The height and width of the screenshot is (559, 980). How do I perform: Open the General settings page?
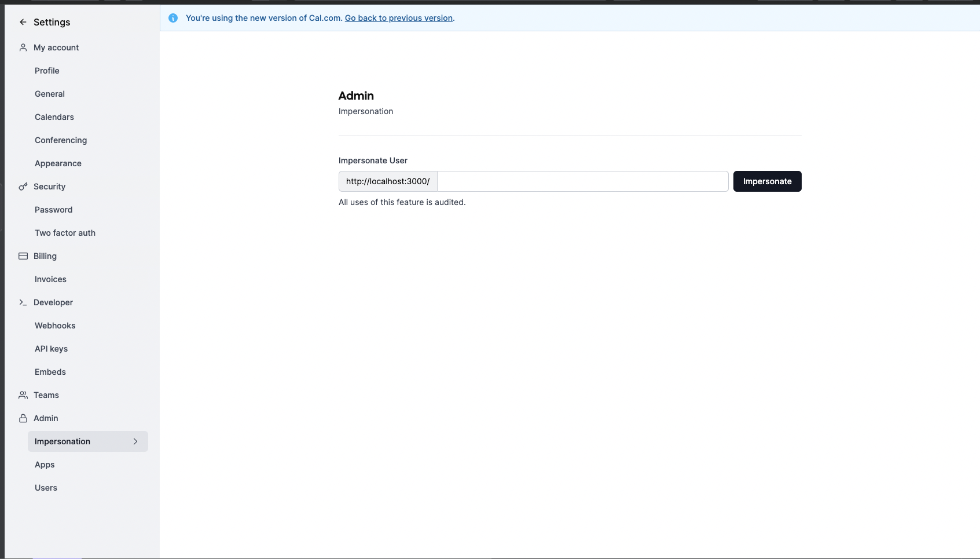[50, 94]
